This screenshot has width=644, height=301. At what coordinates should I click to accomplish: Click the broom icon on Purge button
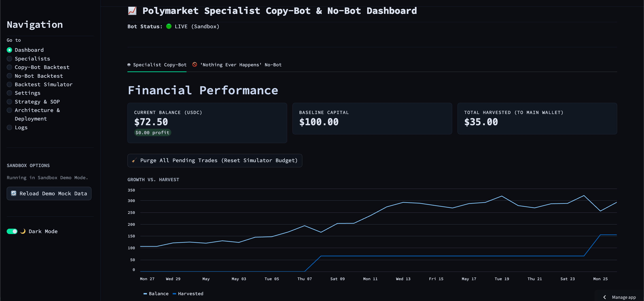134,161
